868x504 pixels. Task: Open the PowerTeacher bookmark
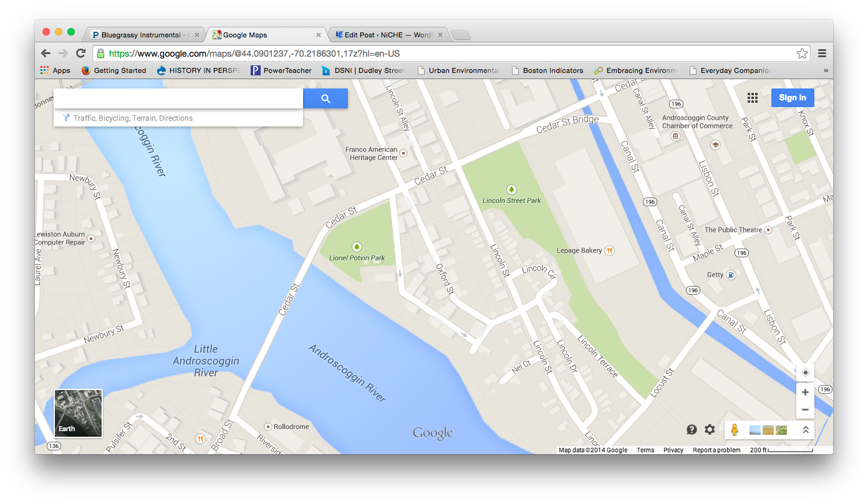281,70
